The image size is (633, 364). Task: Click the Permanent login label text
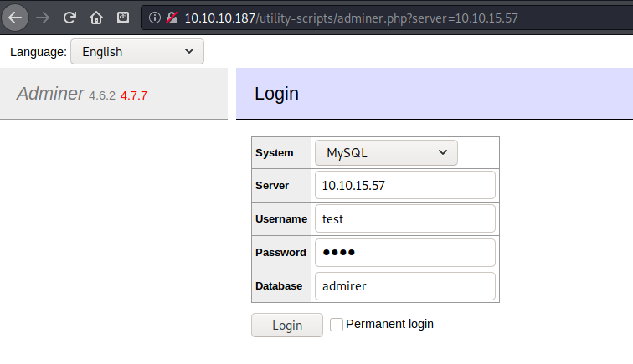point(389,324)
